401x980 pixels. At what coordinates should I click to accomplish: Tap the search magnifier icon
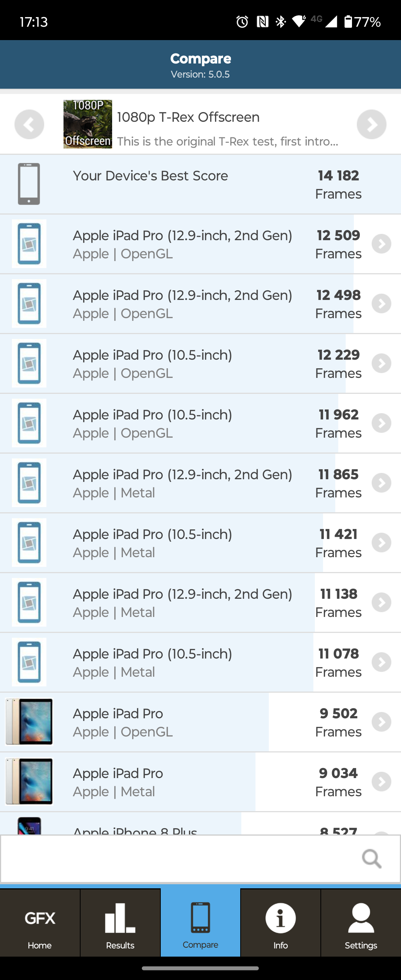tap(371, 859)
